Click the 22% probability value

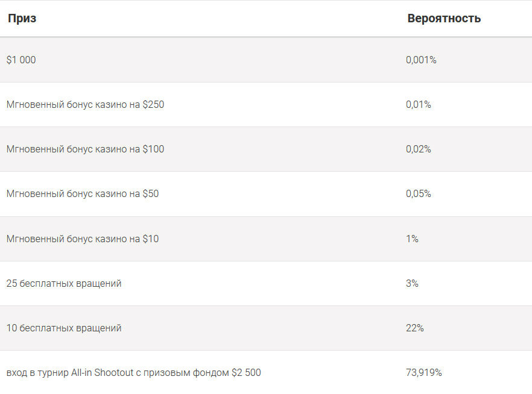pyautogui.click(x=414, y=328)
